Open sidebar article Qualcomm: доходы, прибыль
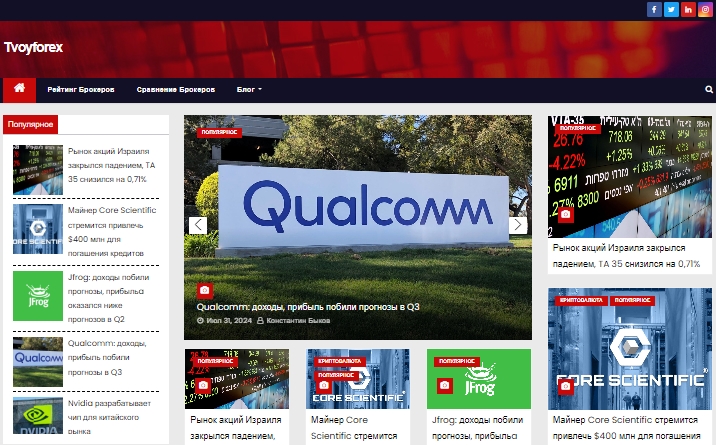This screenshot has width=716, height=445. (x=107, y=357)
